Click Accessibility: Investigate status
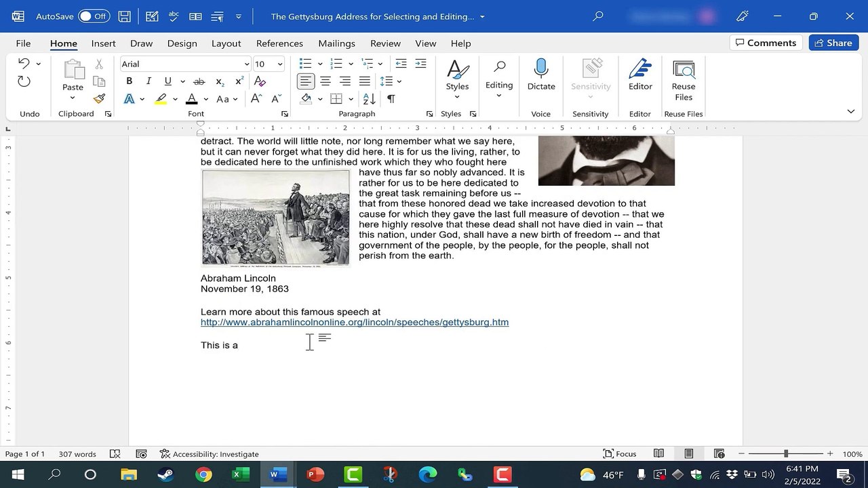The height and width of the screenshot is (488, 868). click(x=209, y=454)
